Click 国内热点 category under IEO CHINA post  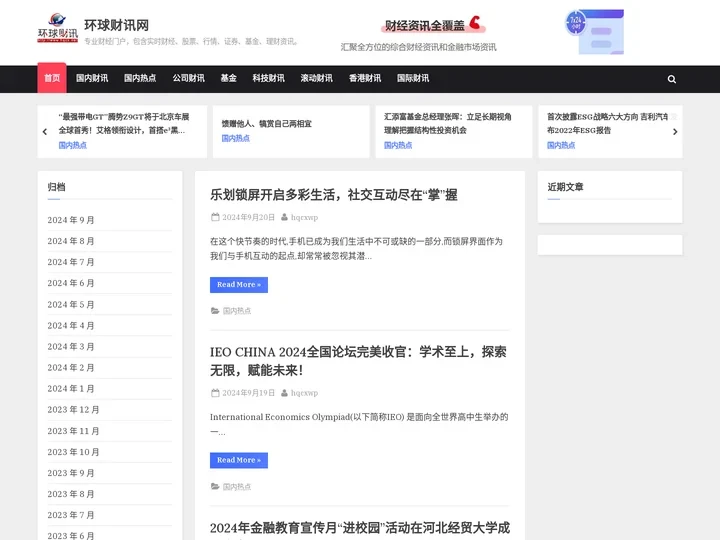(x=237, y=487)
